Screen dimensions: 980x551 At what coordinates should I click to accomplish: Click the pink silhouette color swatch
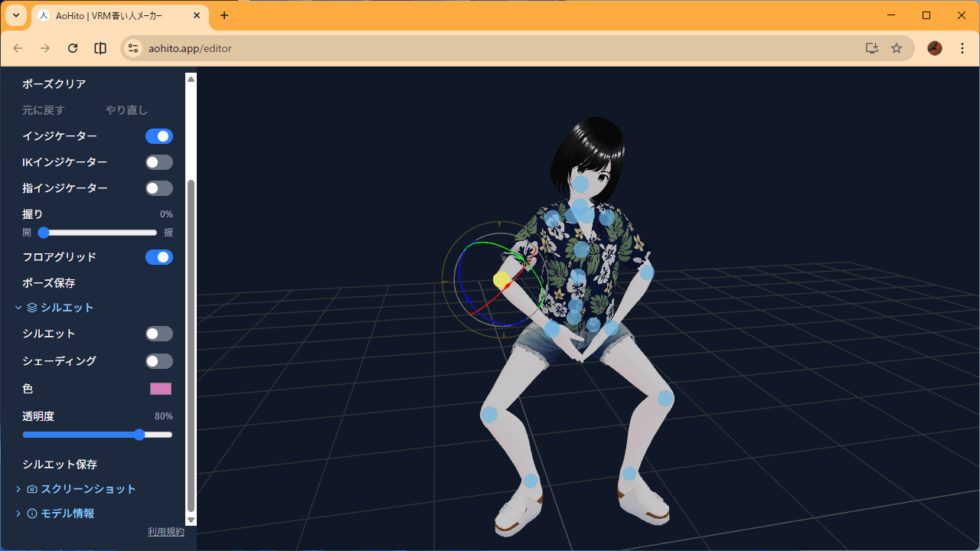point(160,389)
